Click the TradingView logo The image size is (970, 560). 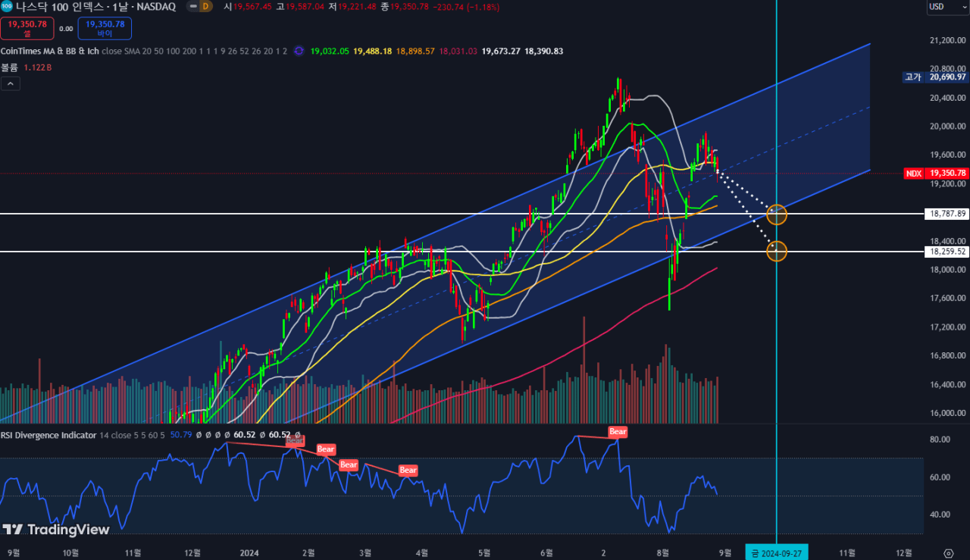pos(56,530)
